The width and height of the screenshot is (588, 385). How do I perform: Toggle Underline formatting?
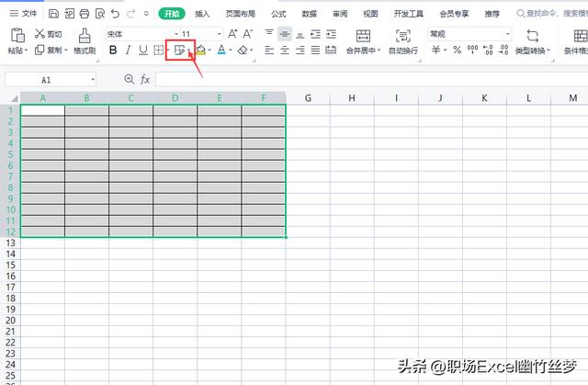pos(143,50)
